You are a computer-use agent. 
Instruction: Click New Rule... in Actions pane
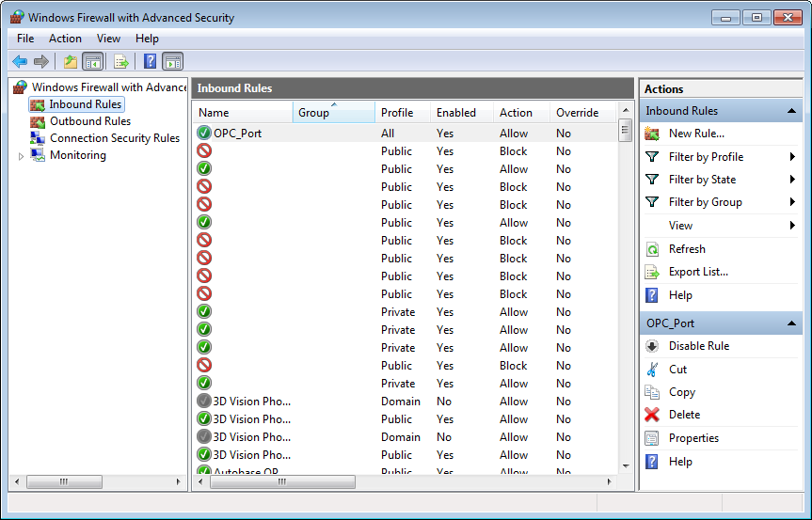click(696, 134)
